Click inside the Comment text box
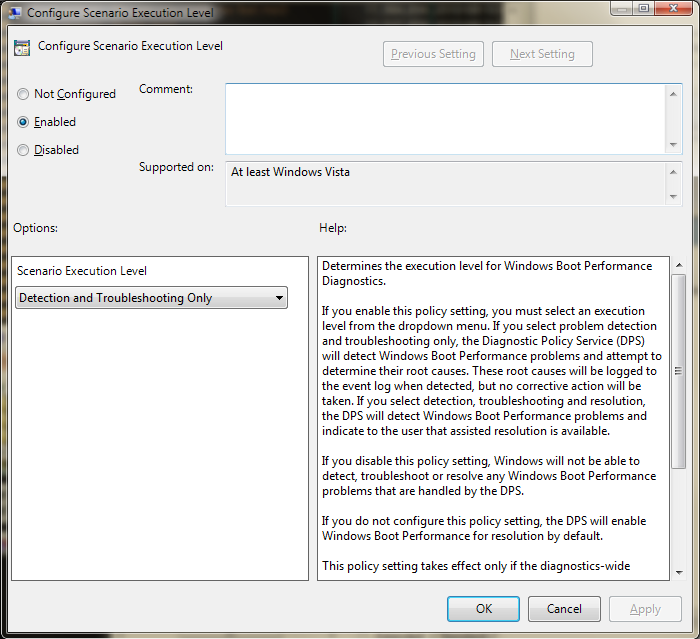The image size is (700, 639). (446, 119)
